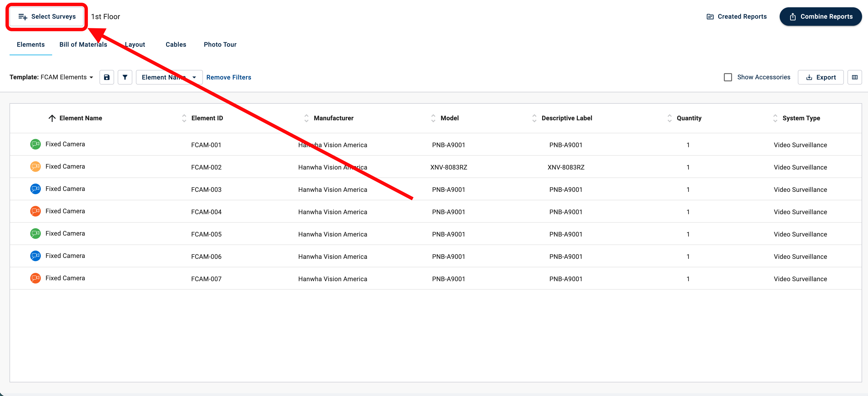Click the Remove Filters link
This screenshot has height=396, width=868.
[x=228, y=77]
